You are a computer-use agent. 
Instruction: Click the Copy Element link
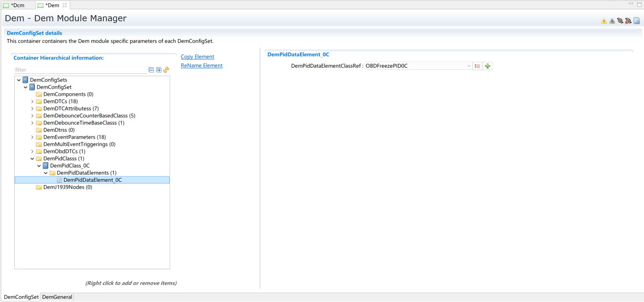click(197, 57)
